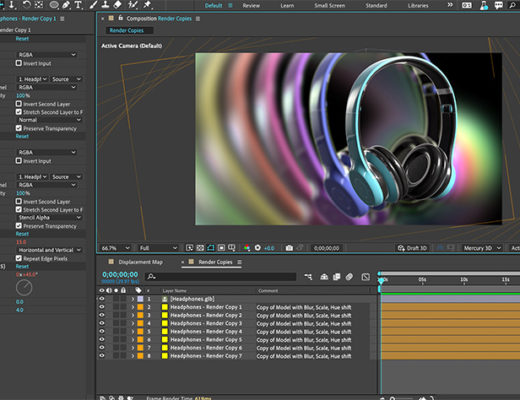Uncheck Preserve Transparency under Normal mode
This screenshot has width=520, height=400.
pos(19,128)
